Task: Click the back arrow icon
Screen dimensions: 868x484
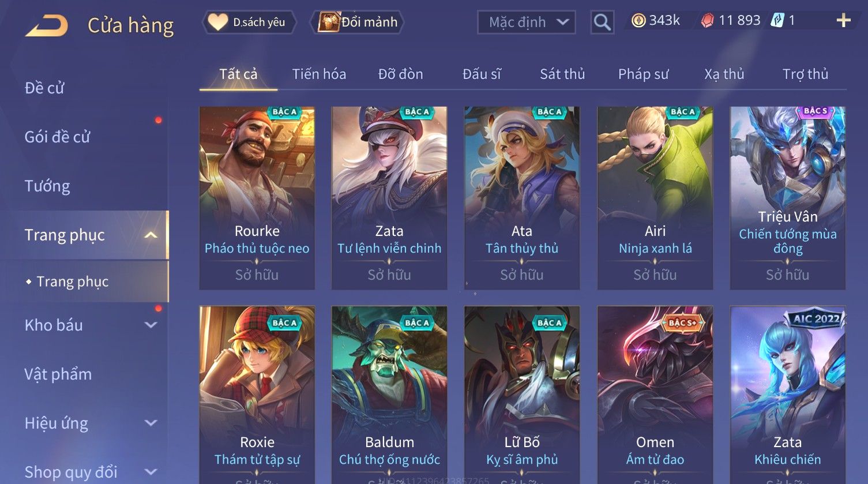Action: (x=47, y=25)
